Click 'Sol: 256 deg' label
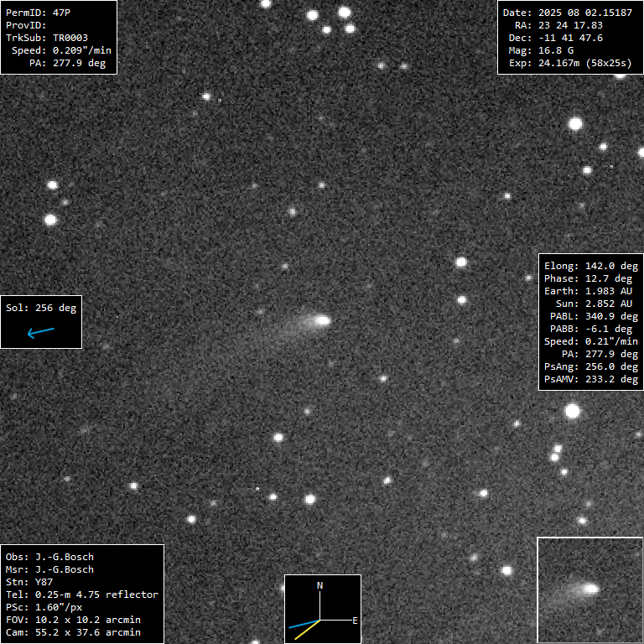This screenshot has width=644, height=644. point(41,308)
